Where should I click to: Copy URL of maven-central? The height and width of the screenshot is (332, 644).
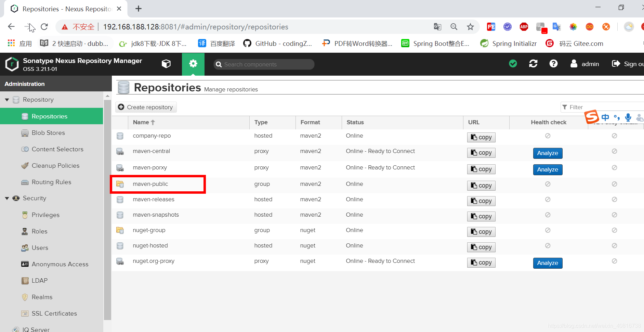click(481, 153)
